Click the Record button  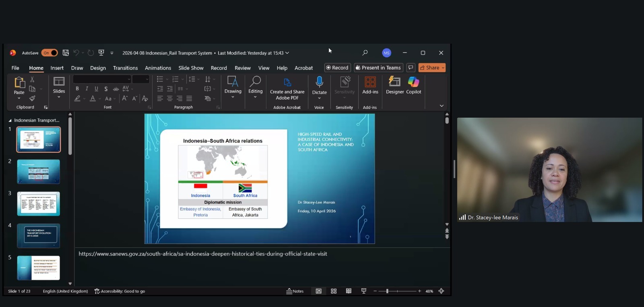click(x=337, y=68)
